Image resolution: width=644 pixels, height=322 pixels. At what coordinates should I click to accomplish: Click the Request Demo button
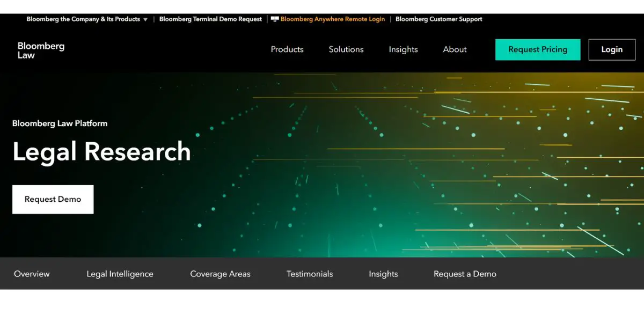53,199
